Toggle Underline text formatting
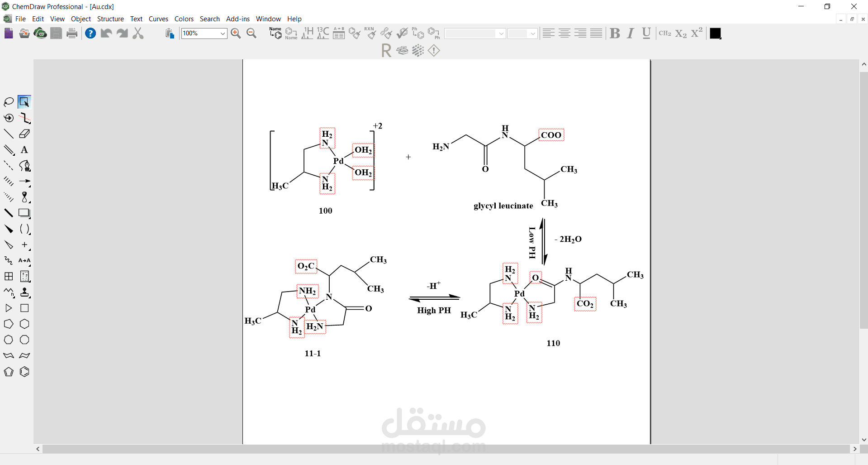 (x=646, y=33)
